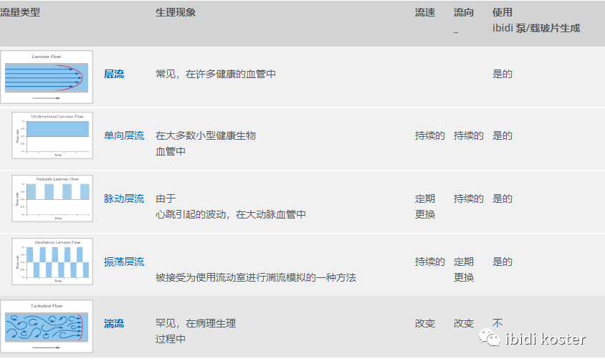Click 流向 cell 改变 in 湍流 row
The width and height of the screenshot is (605, 364).
[x=463, y=323]
